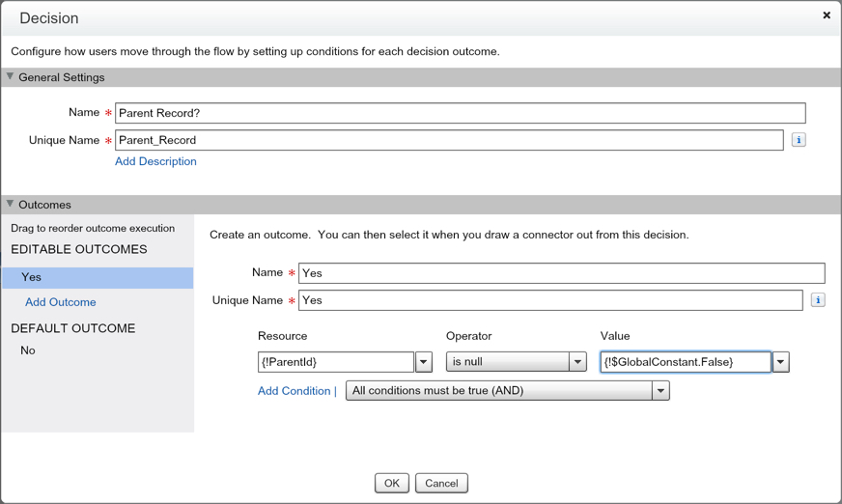Click the Add Description link

[x=155, y=161]
